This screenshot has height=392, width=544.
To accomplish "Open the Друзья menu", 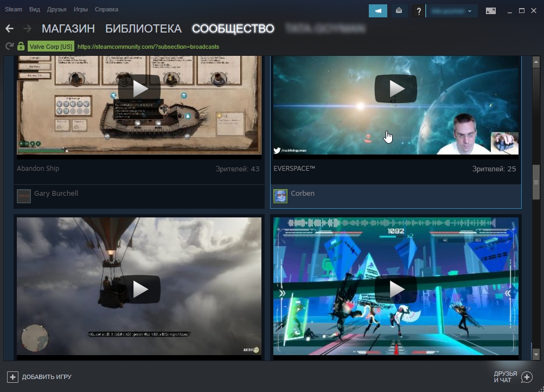I will 56,9.
